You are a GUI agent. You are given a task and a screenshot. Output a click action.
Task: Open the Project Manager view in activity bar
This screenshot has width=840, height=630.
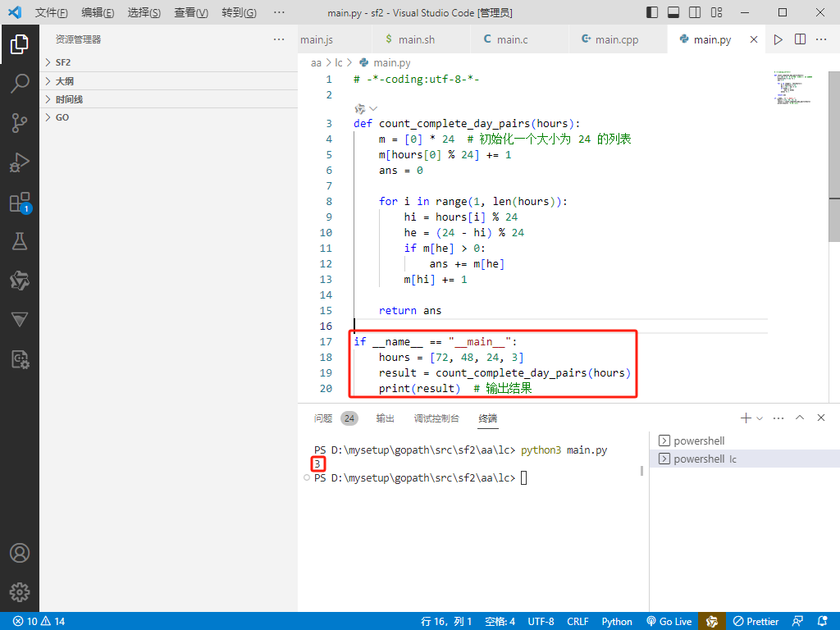[20, 359]
